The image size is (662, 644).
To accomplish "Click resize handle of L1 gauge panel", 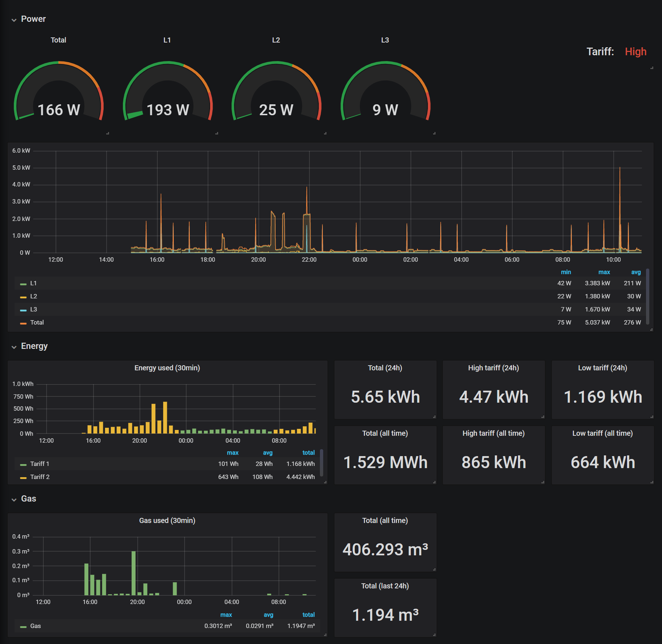I will [x=217, y=133].
